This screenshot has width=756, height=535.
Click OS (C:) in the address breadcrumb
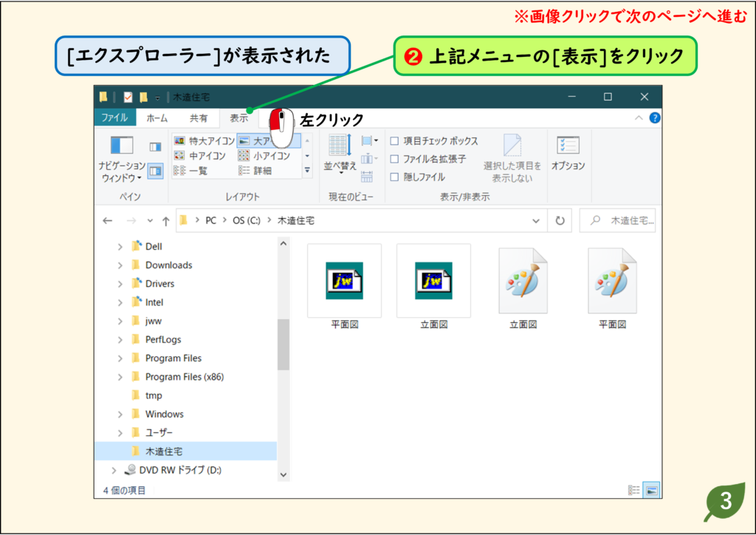247,220
